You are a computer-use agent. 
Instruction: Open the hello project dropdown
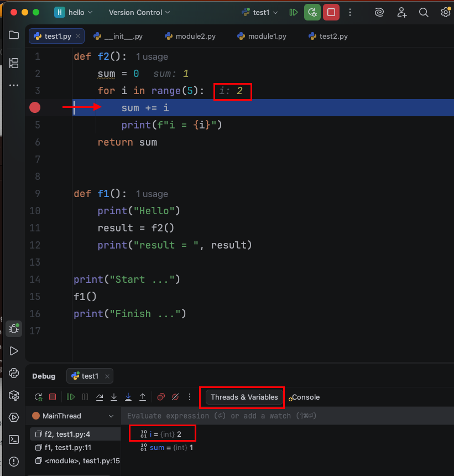pyautogui.click(x=74, y=12)
